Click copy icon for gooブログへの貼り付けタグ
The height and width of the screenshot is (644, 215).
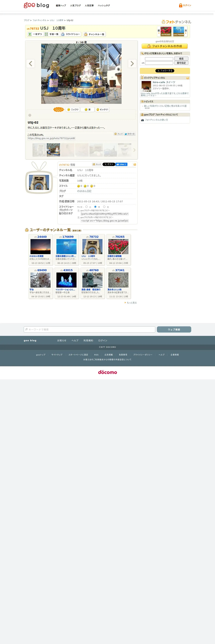(x=79, y=211)
